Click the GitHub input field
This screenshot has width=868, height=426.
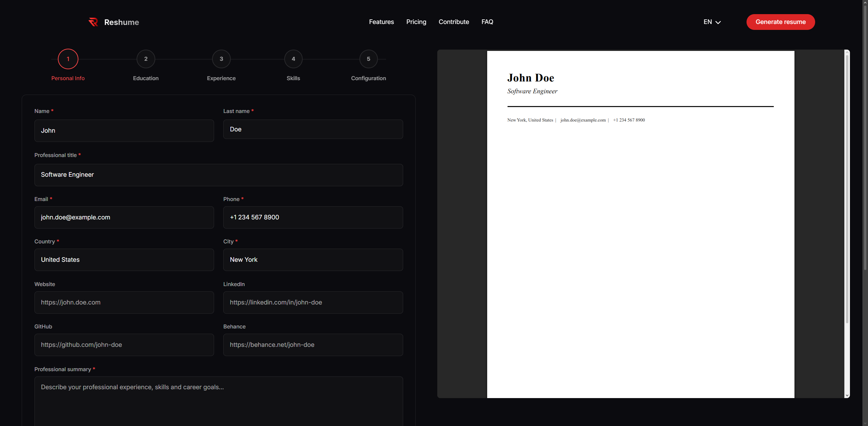124,345
